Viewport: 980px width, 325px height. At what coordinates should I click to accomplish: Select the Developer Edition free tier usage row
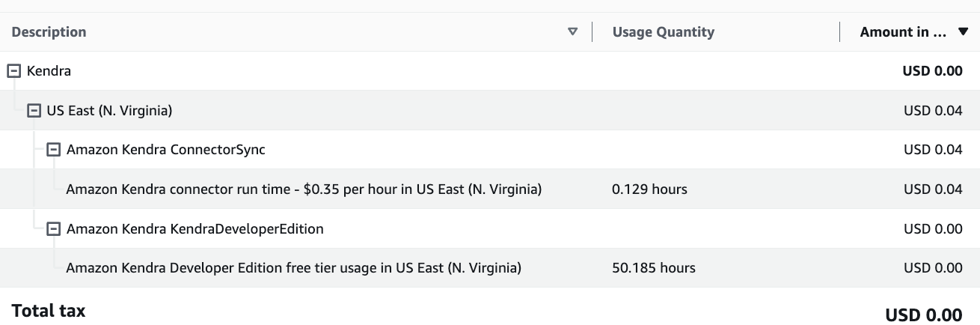(x=293, y=267)
